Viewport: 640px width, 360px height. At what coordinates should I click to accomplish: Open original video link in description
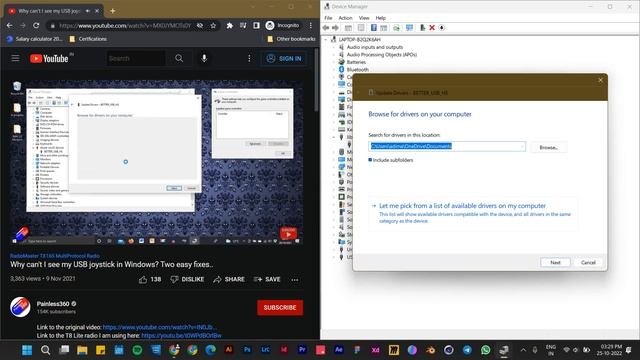tap(160, 327)
